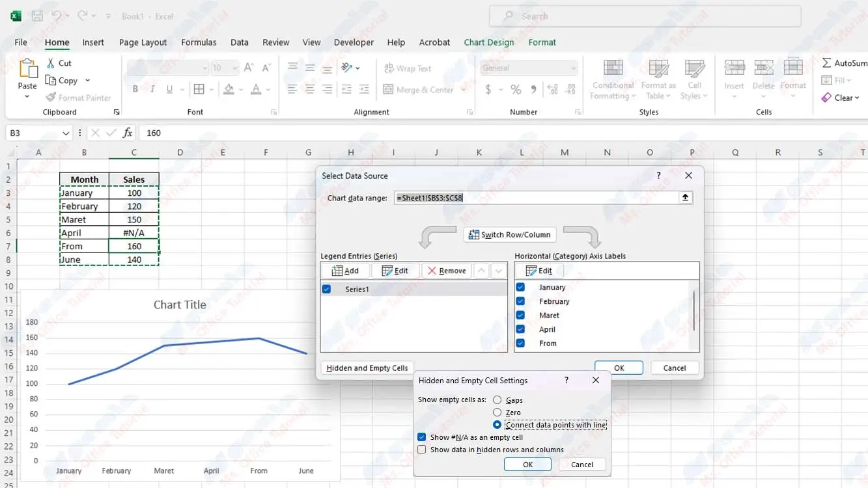Click the Move Down arrow for series

click(499, 271)
